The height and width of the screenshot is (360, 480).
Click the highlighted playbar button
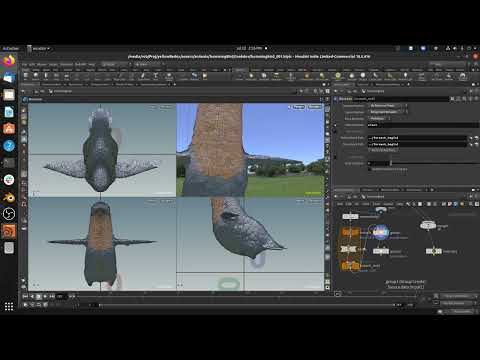(39, 296)
